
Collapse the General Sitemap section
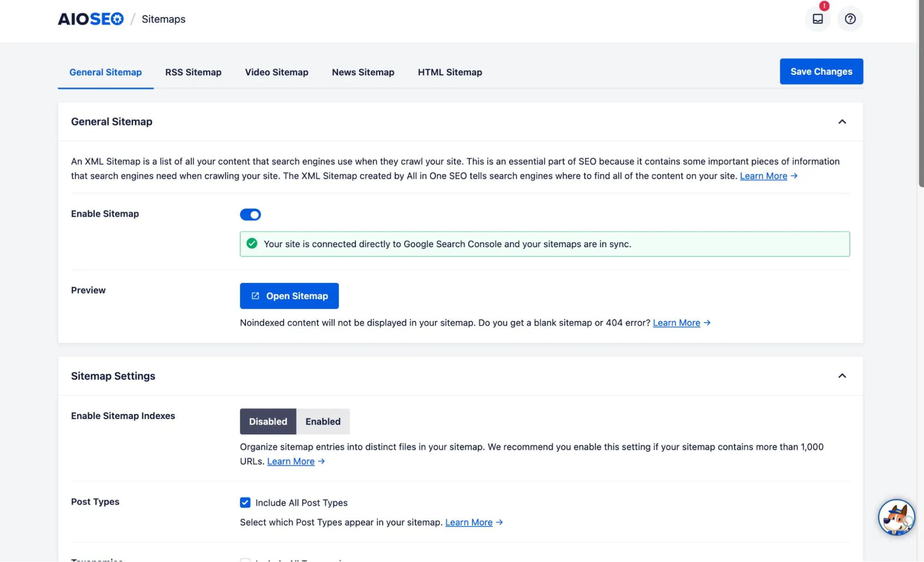tap(843, 122)
